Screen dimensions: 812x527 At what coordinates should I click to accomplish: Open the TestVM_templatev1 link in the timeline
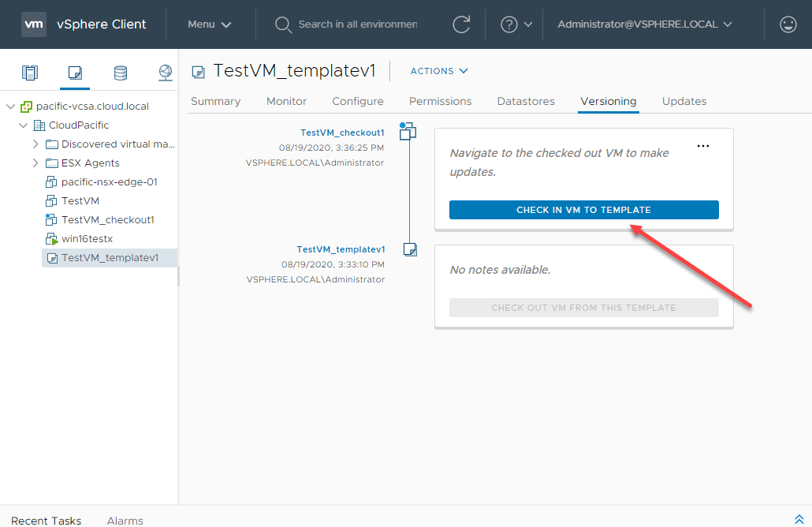coord(341,249)
